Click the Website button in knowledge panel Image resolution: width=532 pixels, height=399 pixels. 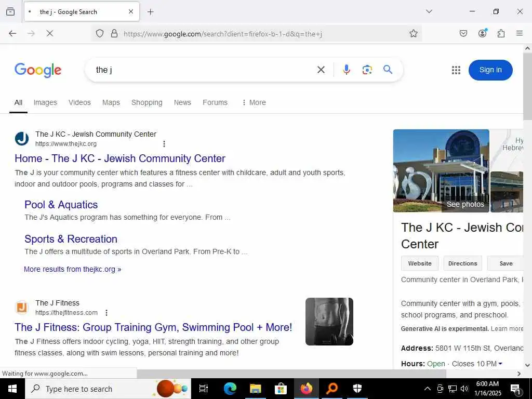click(x=420, y=263)
